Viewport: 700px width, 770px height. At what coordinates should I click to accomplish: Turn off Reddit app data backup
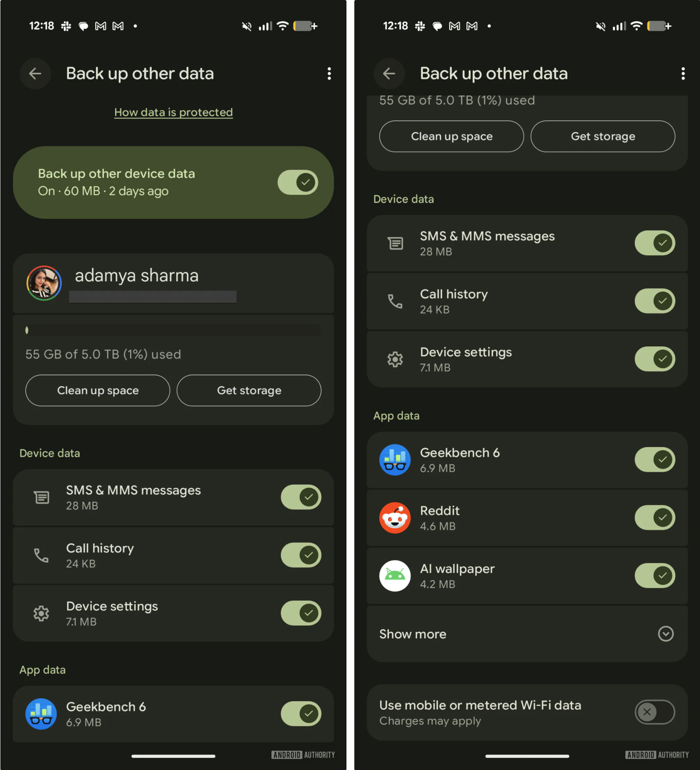tap(655, 518)
